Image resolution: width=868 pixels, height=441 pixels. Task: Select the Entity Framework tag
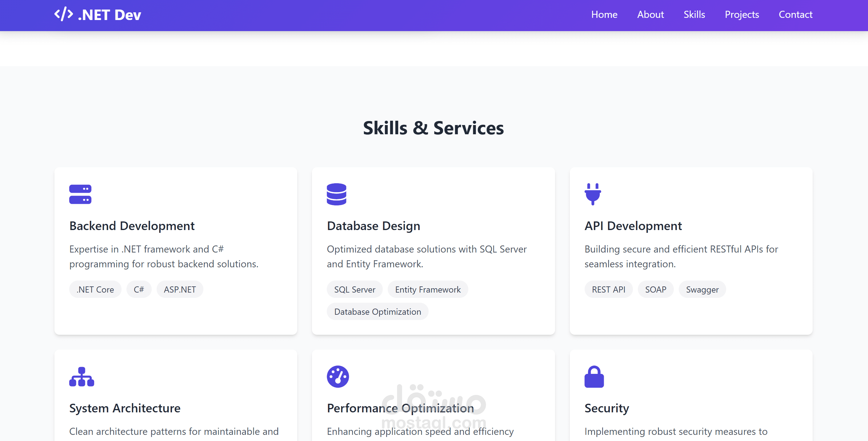[x=428, y=289]
